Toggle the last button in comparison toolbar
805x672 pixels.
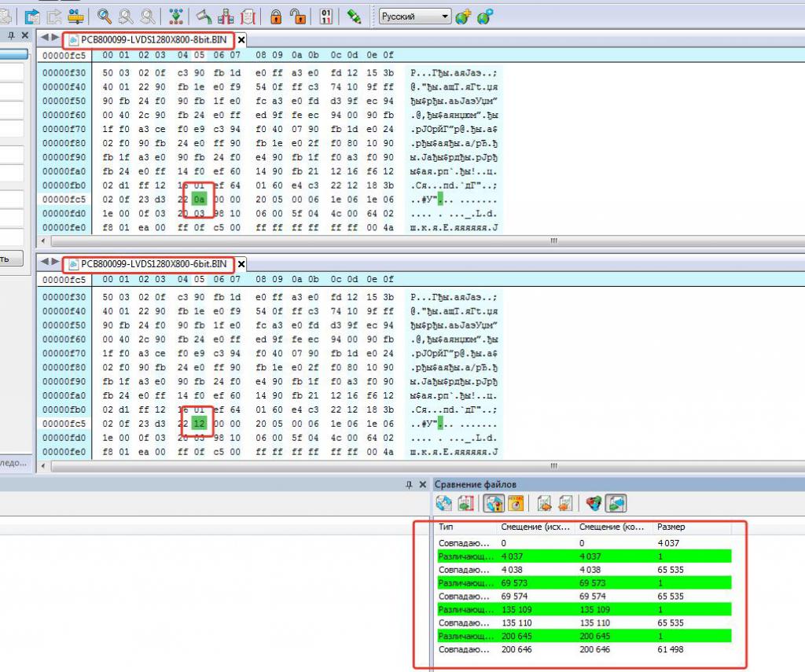click(616, 503)
